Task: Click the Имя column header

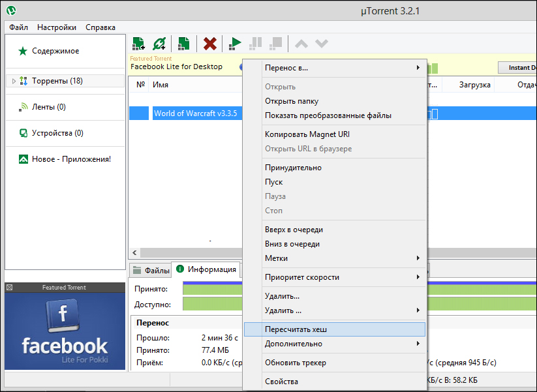Action: (161, 85)
